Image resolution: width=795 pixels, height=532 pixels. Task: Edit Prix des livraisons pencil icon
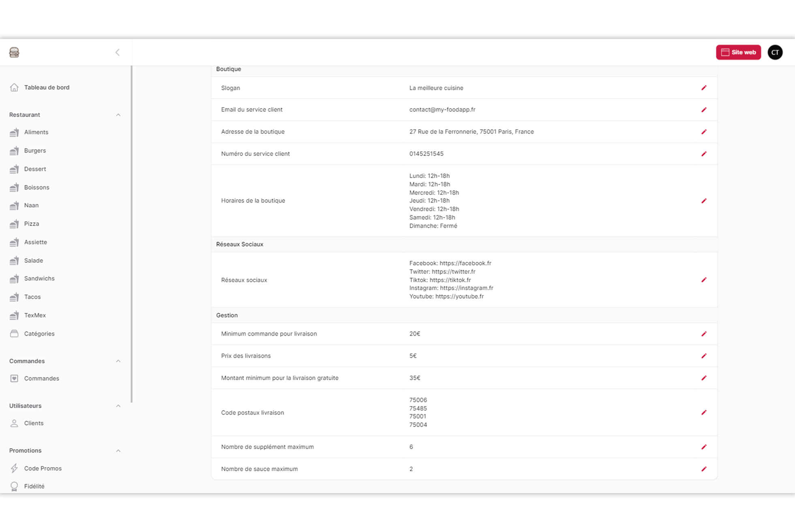(x=704, y=356)
